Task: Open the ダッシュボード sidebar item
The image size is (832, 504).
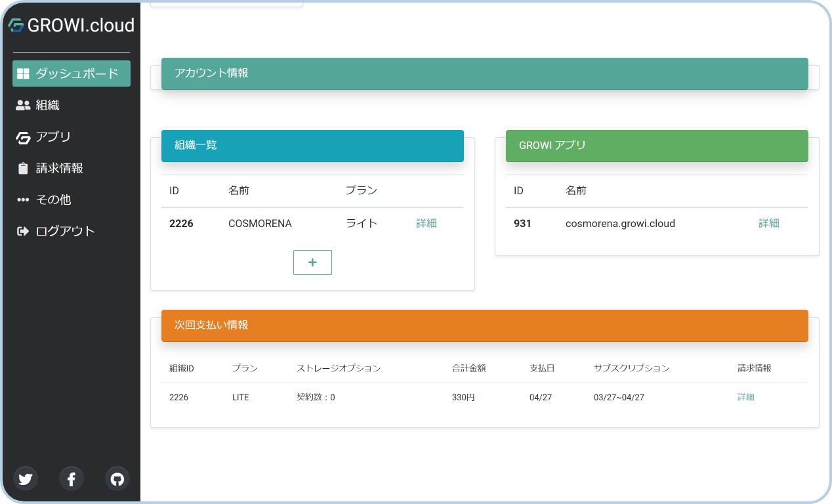Action: [x=72, y=73]
